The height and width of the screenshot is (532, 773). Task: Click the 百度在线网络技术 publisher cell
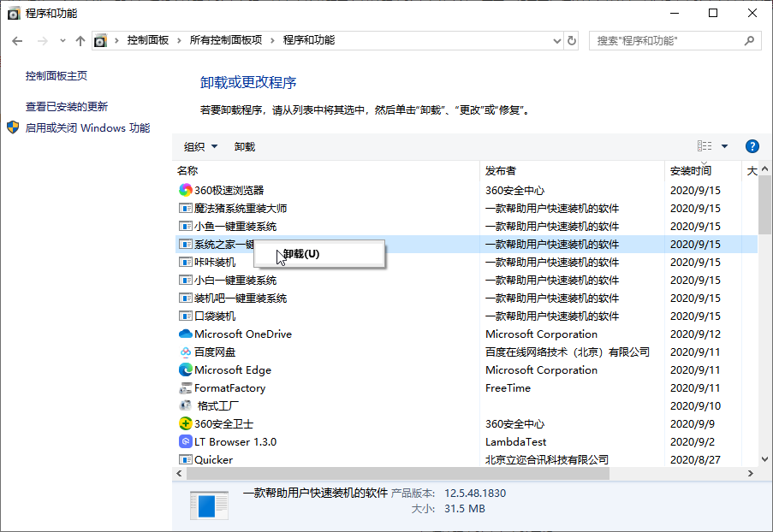click(568, 352)
